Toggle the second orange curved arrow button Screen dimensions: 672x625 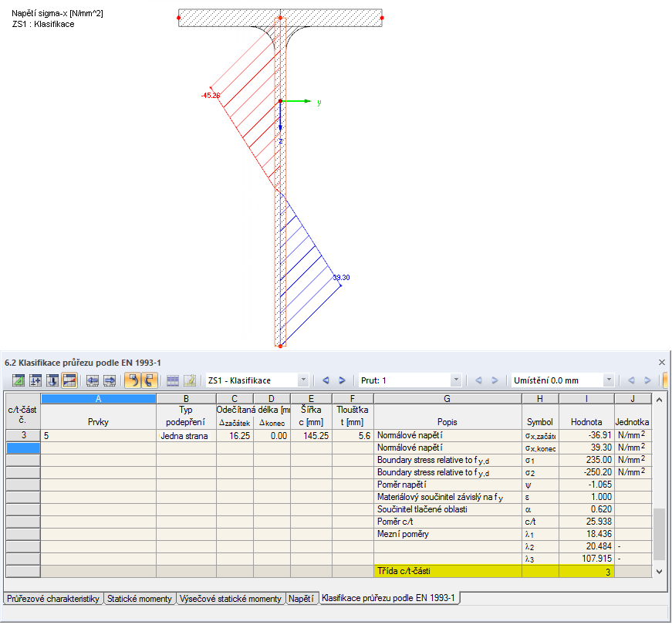click(x=149, y=380)
